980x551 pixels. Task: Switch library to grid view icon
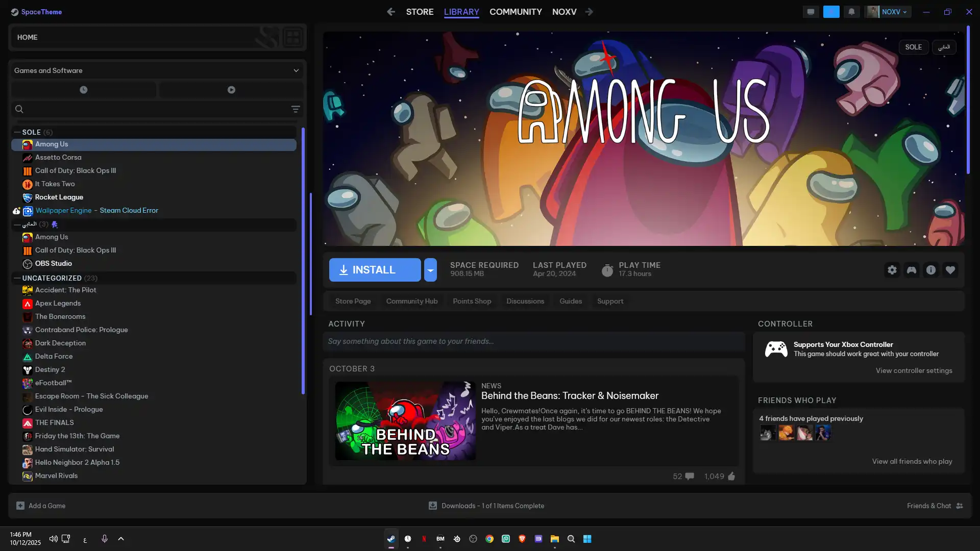(292, 37)
